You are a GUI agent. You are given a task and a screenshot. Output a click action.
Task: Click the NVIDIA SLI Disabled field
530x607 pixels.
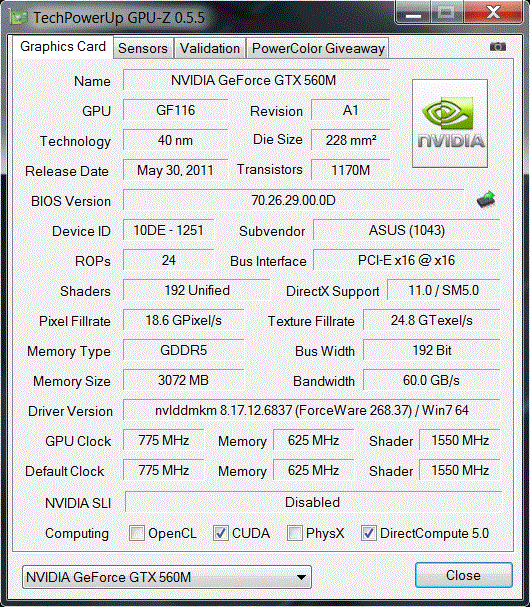313,502
